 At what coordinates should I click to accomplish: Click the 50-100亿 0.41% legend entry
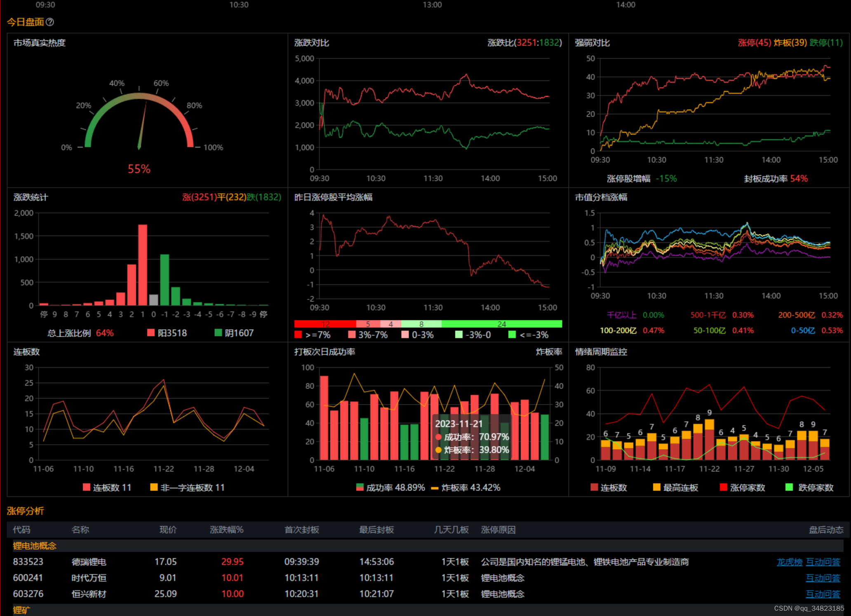[724, 330]
